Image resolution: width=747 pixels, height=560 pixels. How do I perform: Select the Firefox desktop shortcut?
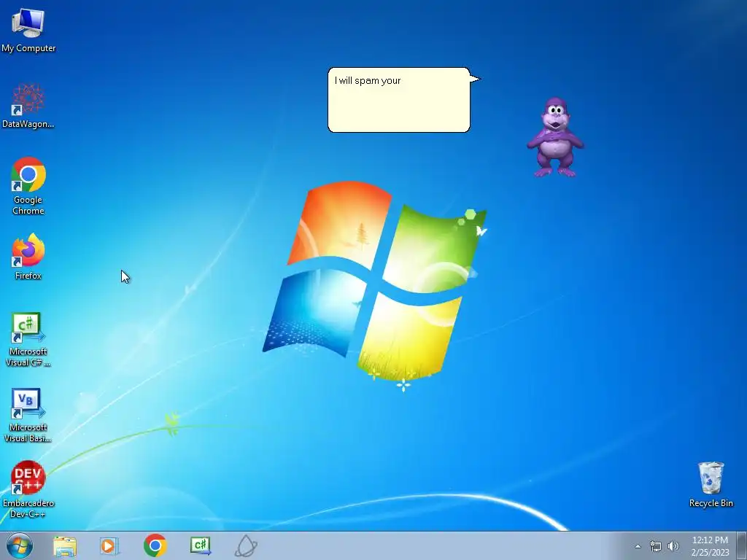28,257
